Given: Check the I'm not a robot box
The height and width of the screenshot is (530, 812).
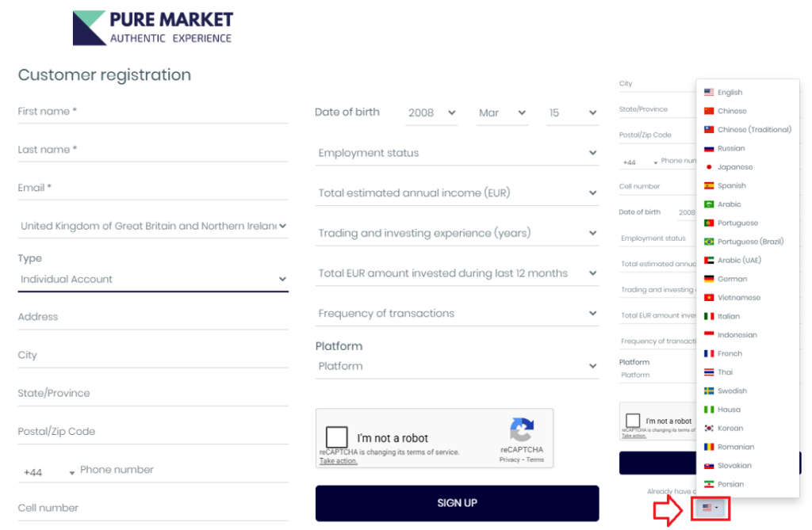Looking at the screenshot, I should click(337, 437).
